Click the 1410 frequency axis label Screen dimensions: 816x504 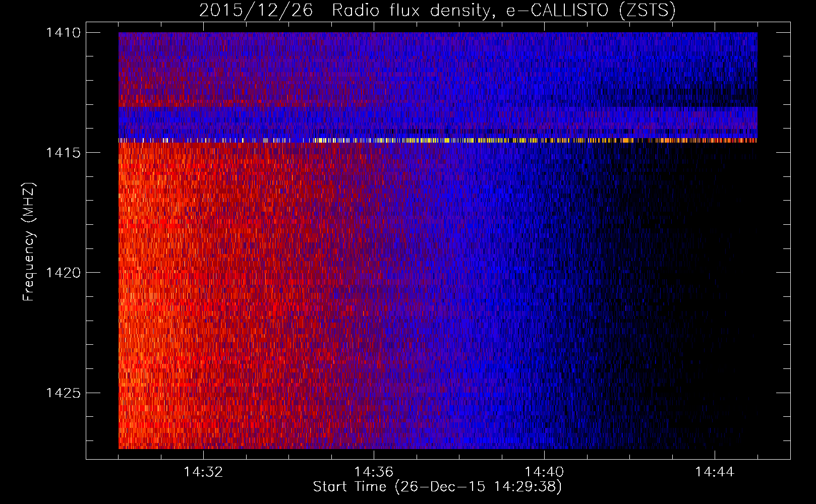63,33
